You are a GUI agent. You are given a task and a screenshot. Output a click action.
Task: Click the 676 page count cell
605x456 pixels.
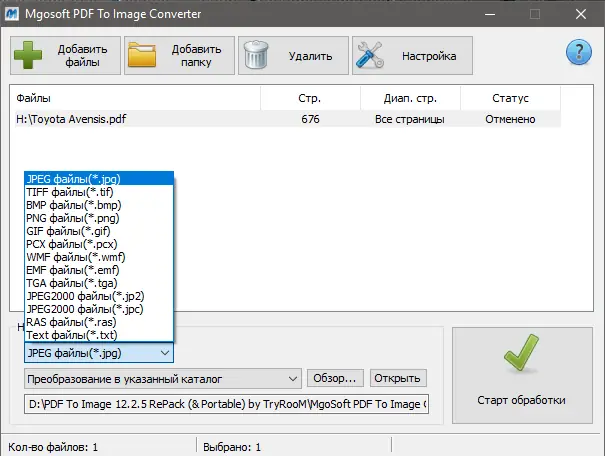point(310,119)
